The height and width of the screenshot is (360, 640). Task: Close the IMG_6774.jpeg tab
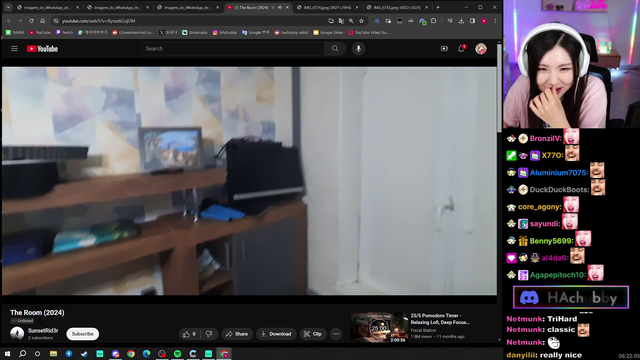[x=357, y=7]
